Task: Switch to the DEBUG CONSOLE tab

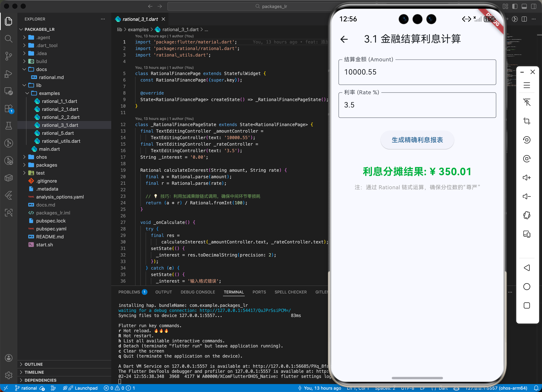Action: (x=198, y=292)
